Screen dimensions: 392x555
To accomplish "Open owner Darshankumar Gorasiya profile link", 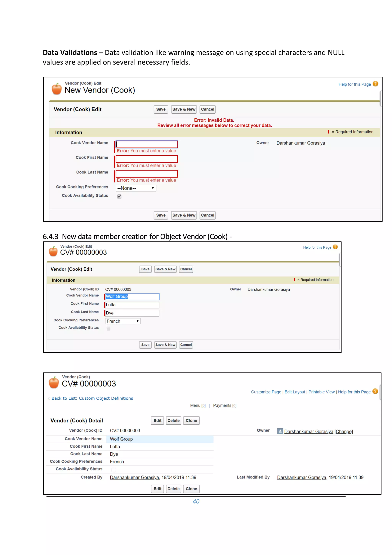I will [x=309, y=431].
